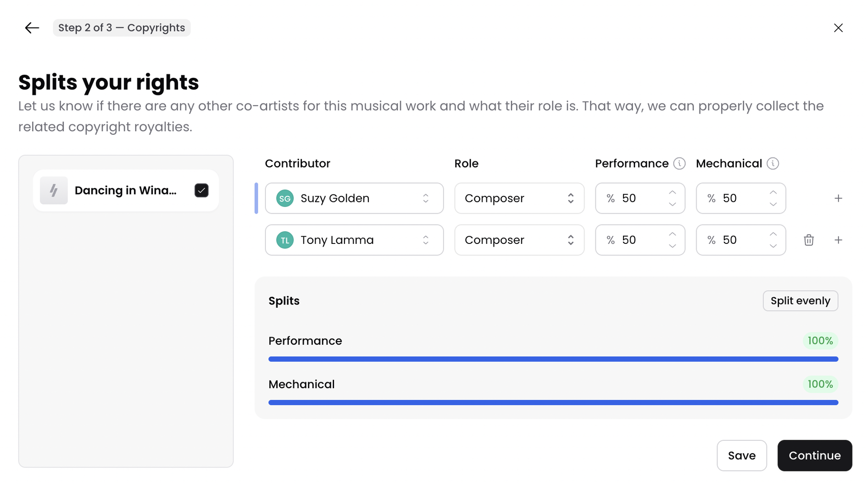Click the Performance splits progress bar
Image resolution: width=868 pixels, height=486 pixels.
553,359
